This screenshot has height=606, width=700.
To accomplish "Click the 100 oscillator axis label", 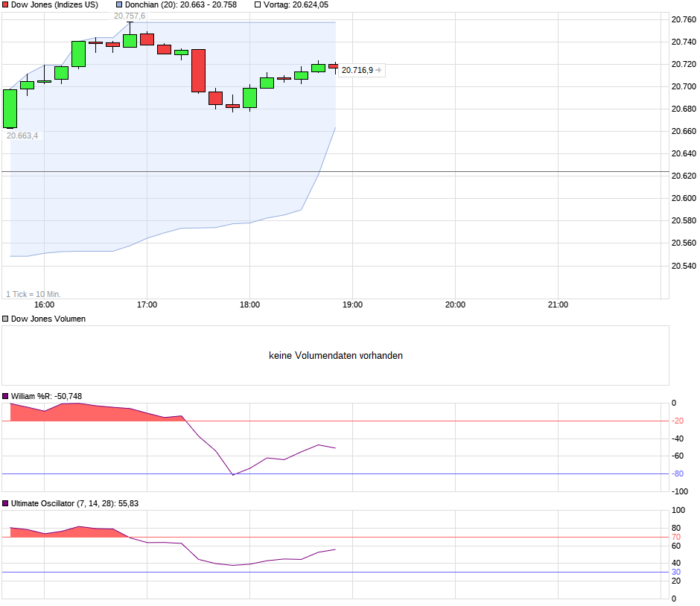I will point(678,510).
